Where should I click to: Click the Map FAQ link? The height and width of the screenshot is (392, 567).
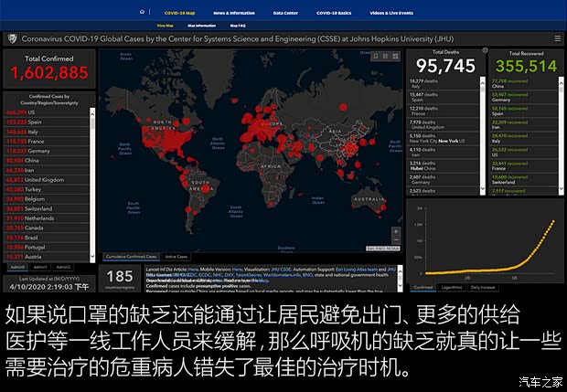[x=236, y=26]
